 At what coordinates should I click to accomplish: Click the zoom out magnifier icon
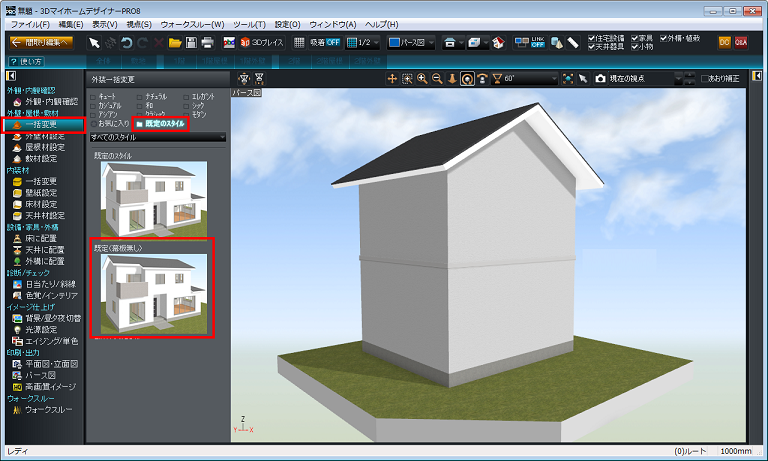[437, 78]
